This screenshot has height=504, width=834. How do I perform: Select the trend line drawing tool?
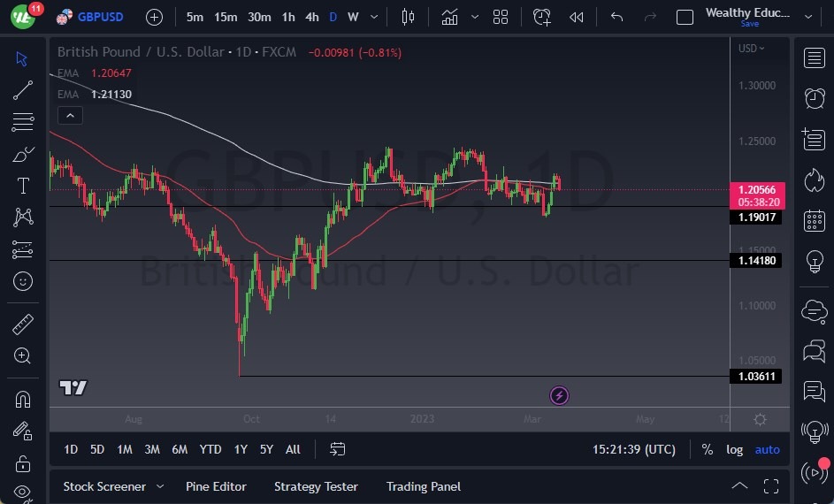[x=23, y=89]
